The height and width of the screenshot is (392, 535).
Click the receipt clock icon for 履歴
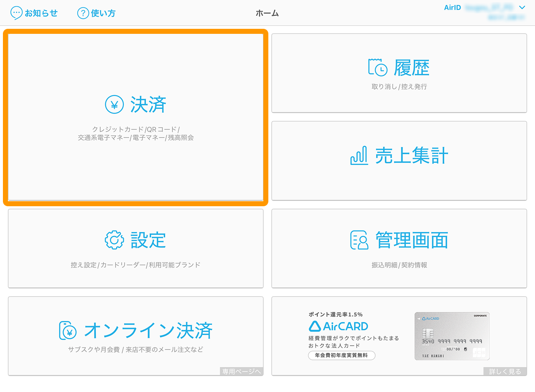377,67
